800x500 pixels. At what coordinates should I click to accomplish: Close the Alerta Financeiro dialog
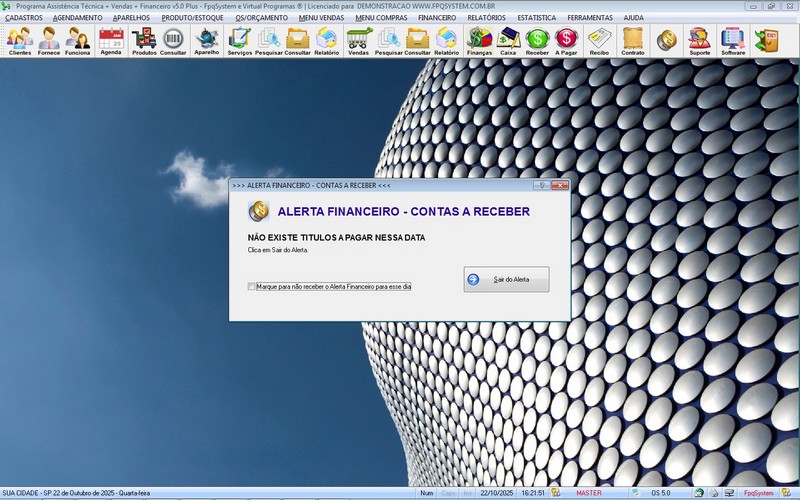point(560,185)
